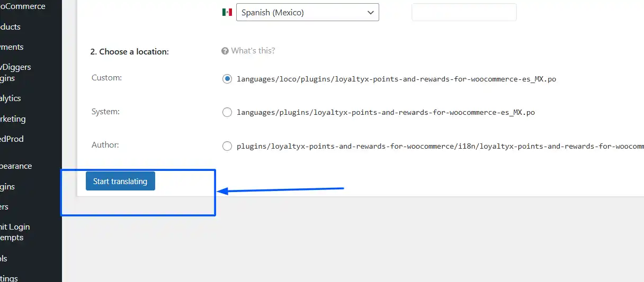Open the SeedProd sidebar item
Viewport: 644px width, 282px height.
tap(12, 139)
